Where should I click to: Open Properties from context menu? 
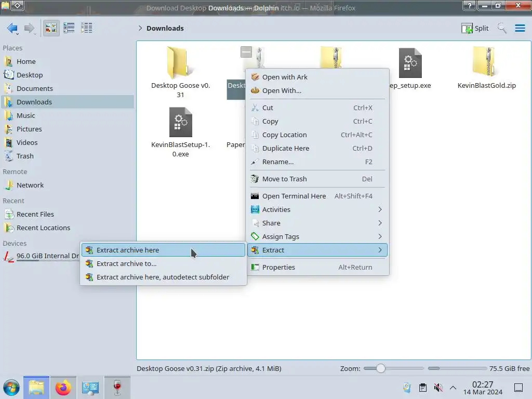click(x=318, y=268)
